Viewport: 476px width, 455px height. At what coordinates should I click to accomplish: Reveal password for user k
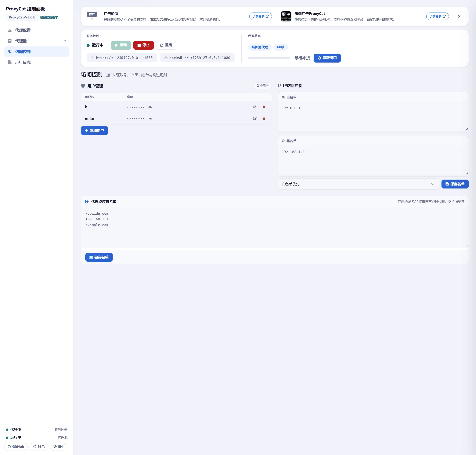click(150, 107)
